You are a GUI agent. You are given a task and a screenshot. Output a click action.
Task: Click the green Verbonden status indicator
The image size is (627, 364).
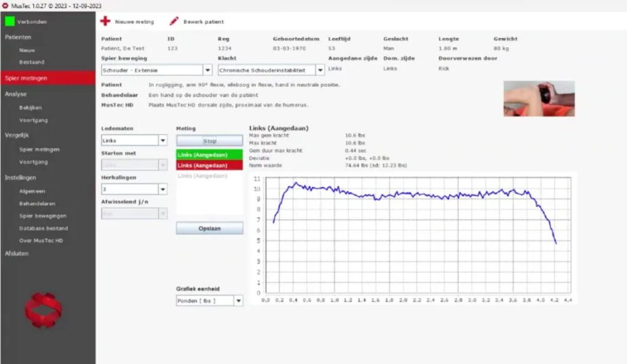pos(10,21)
